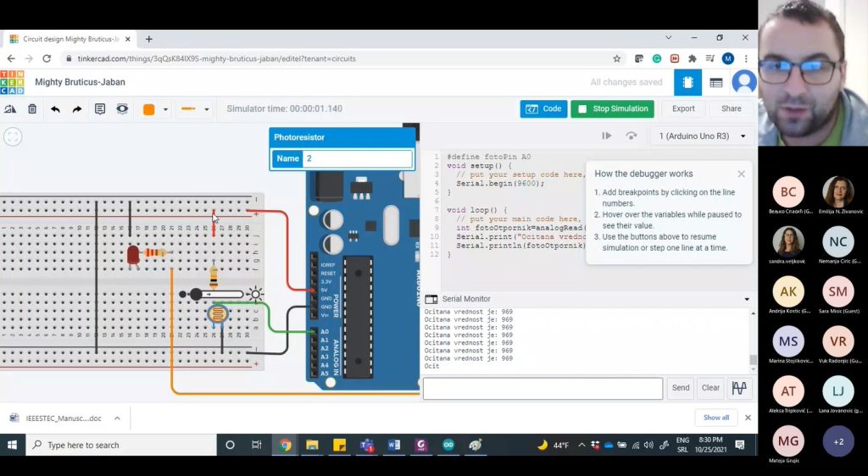Click the redo arrow icon
The height and width of the screenshot is (476, 868).
(x=77, y=109)
